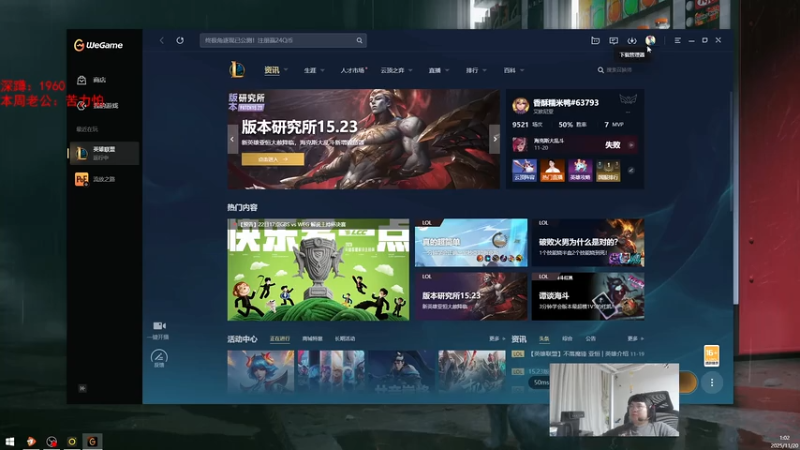Screen dimensions: 800x450
Task: Open the 漫谈海斗 article card
Action: (x=588, y=296)
